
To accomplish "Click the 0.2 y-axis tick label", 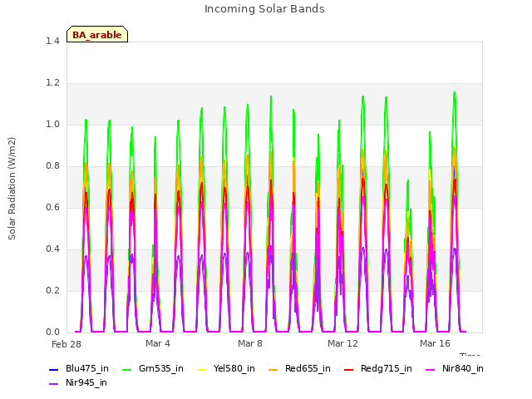I will (x=52, y=290).
